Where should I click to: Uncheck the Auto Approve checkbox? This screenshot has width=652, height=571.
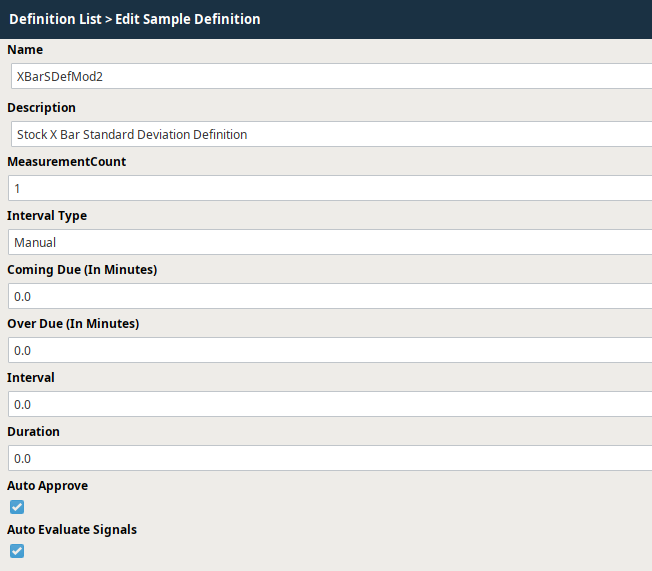pyautogui.click(x=17, y=507)
